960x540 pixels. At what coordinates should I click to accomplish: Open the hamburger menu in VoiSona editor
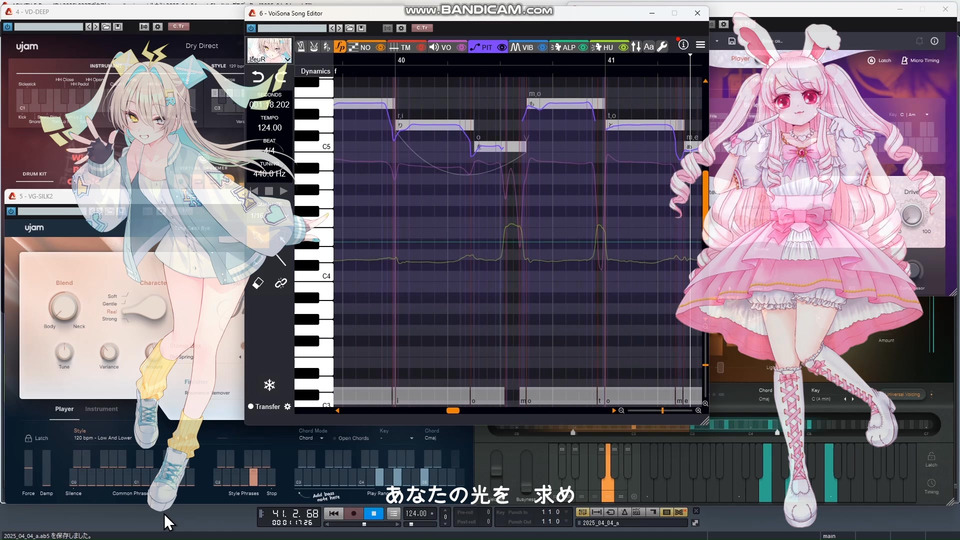point(700,45)
